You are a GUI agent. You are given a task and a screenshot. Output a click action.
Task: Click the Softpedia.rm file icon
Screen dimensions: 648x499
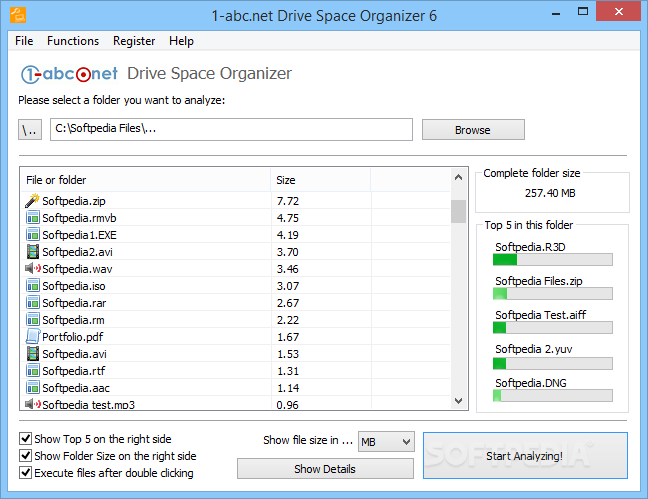(x=33, y=320)
